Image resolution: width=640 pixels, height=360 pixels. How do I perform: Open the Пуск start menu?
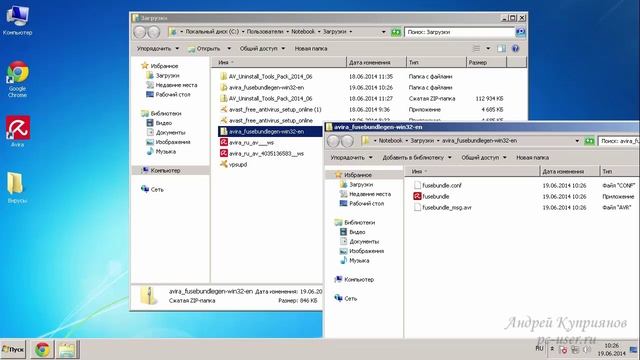(x=13, y=349)
